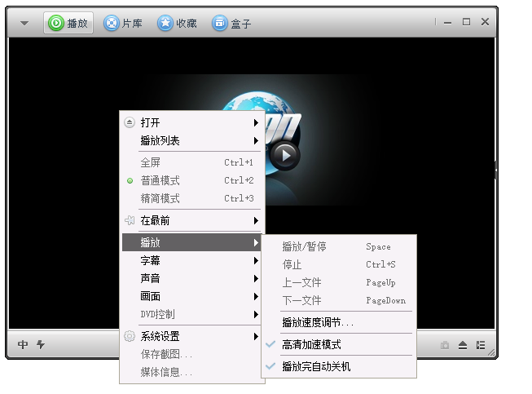This screenshot has height=394, width=532.
Task: Choose 精简模式 menu entry
Action: 191,198
